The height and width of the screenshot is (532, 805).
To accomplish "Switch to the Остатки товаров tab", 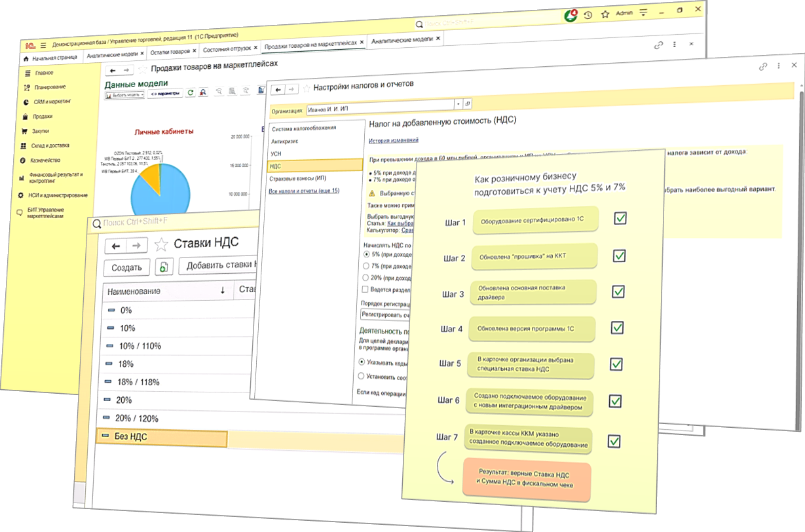I will click(x=170, y=52).
